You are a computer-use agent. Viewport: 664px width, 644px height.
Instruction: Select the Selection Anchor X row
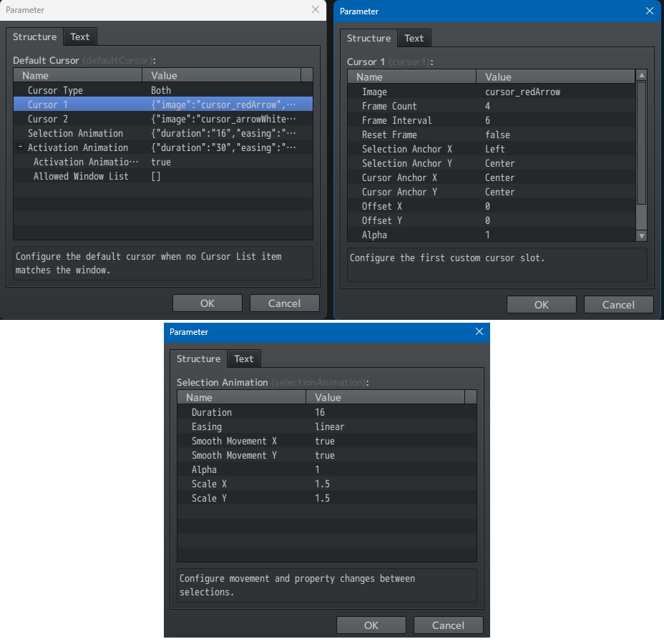point(492,149)
